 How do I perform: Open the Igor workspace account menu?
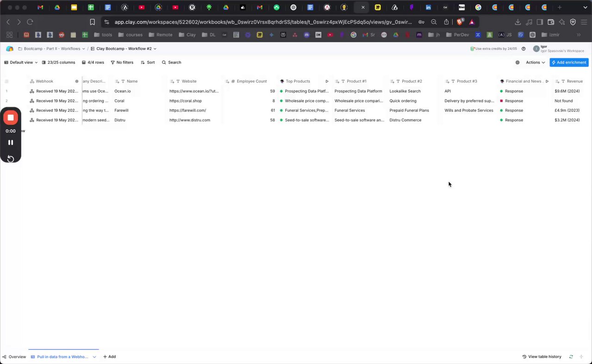(x=559, y=49)
